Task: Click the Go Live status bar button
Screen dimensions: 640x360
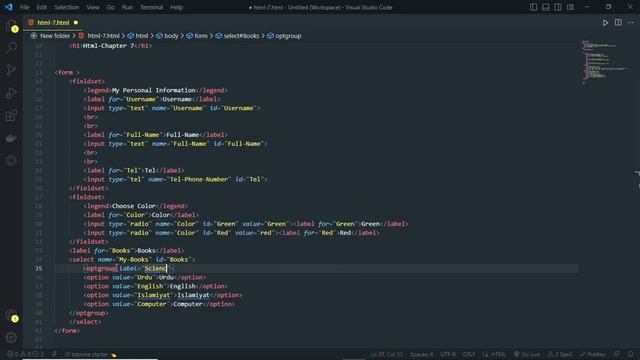Action: (x=527, y=354)
